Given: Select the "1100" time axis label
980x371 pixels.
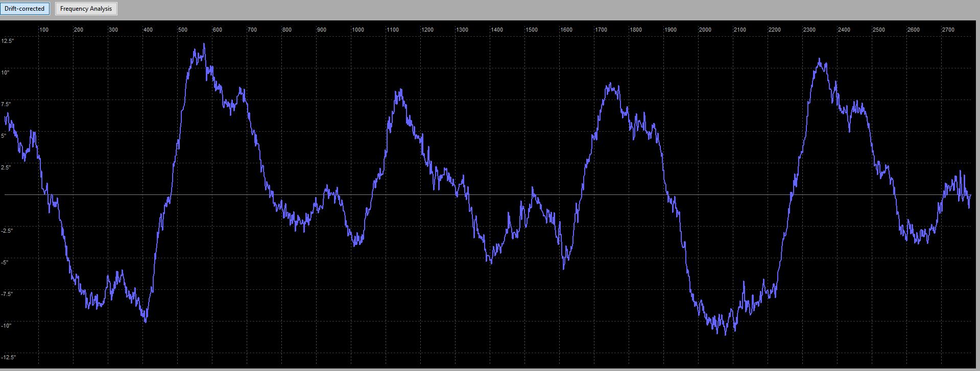Looking at the screenshot, I should click(x=393, y=30).
